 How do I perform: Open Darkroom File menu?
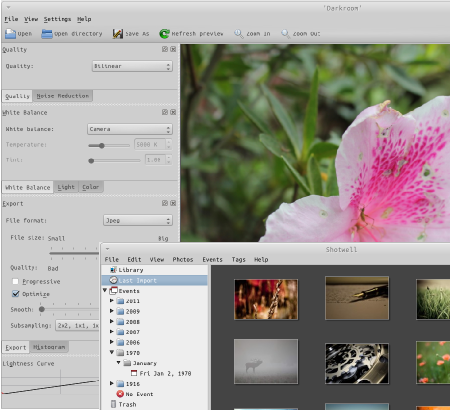11,19
